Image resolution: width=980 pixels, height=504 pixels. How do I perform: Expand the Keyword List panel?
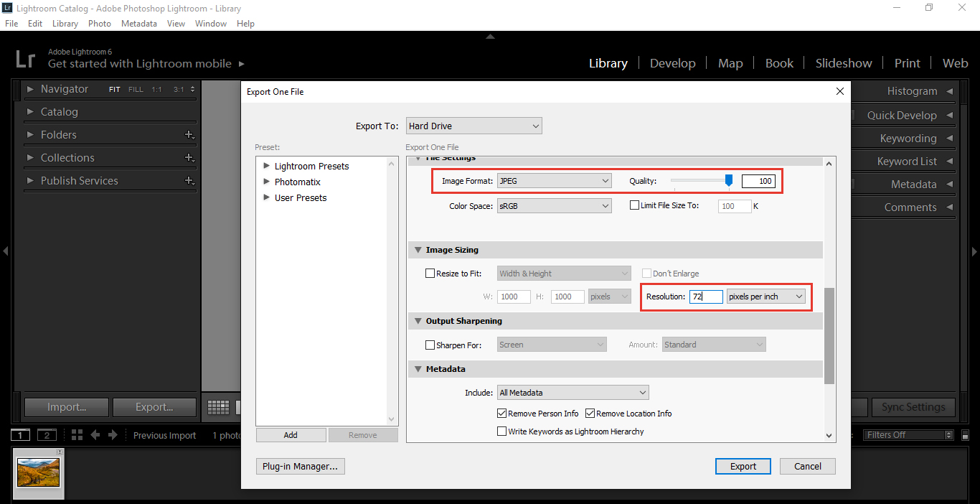click(950, 162)
